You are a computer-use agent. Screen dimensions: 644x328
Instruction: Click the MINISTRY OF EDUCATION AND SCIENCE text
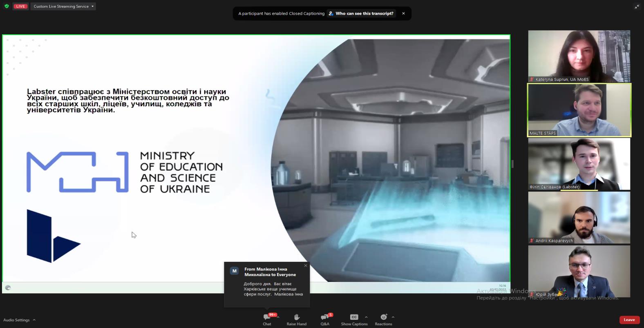pos(181,172)
